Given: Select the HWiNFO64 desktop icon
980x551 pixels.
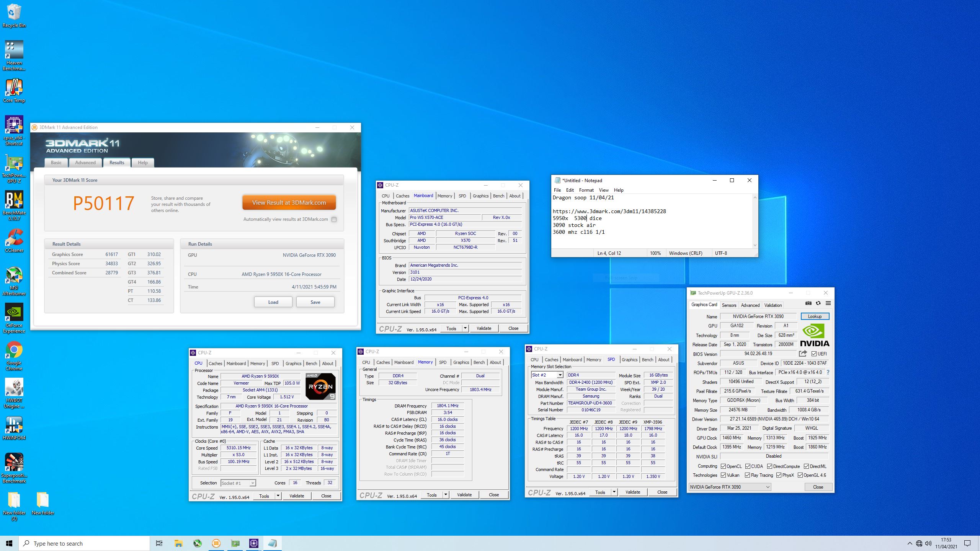Looking at the screenshot, I should click(x=14, y=428).
